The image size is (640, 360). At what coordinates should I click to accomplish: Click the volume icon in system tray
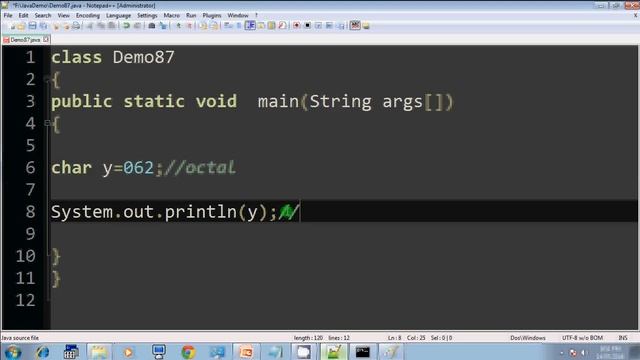pos(584,353)
